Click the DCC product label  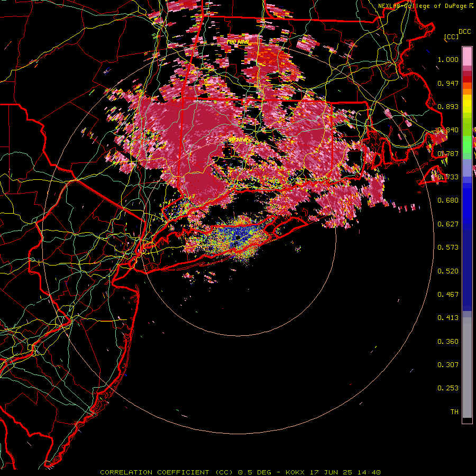coord(465,32)
